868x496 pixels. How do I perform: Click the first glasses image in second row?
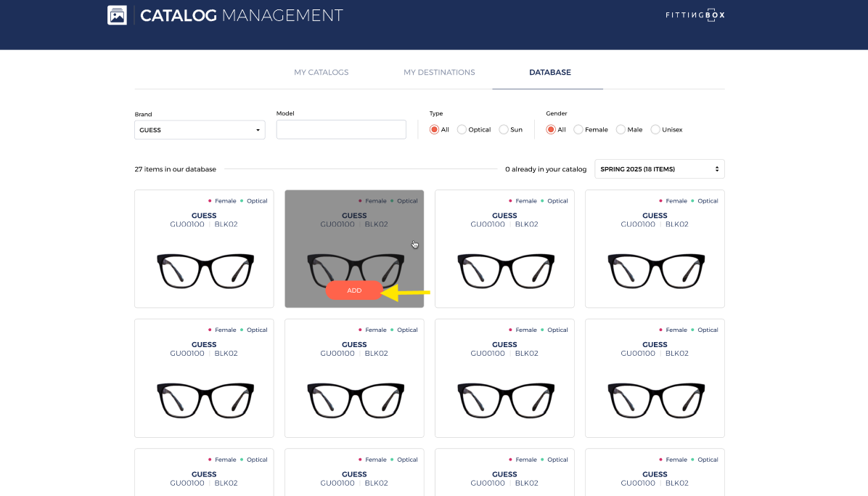click(205, 399)
